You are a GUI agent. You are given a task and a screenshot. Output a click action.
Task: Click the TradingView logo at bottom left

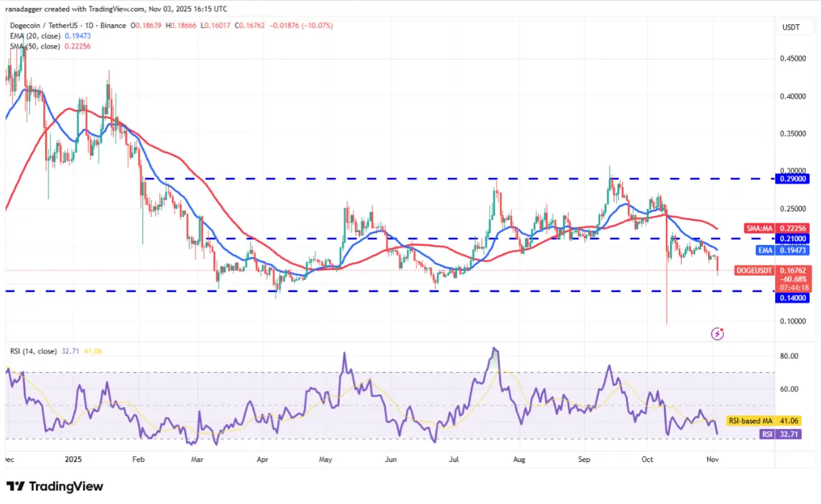(x=54, y=486)
